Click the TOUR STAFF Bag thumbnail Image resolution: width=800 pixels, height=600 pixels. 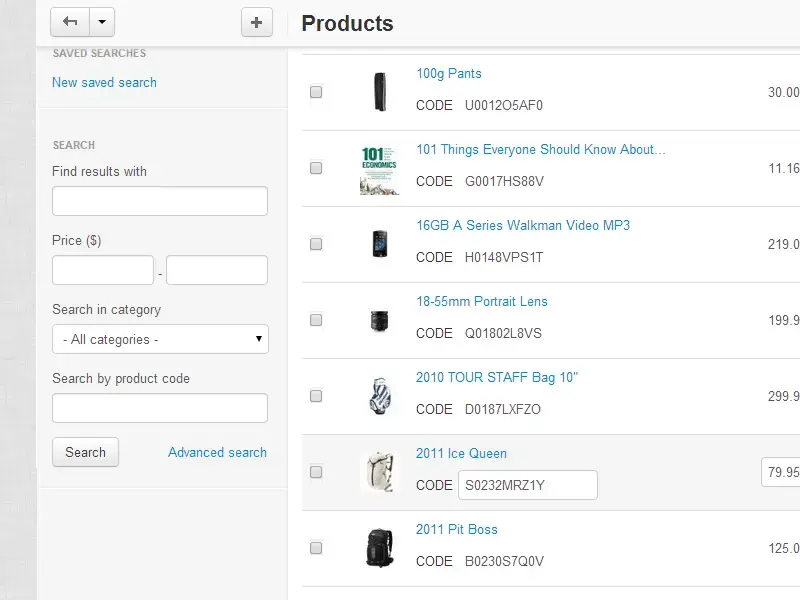tap(380, 396)
